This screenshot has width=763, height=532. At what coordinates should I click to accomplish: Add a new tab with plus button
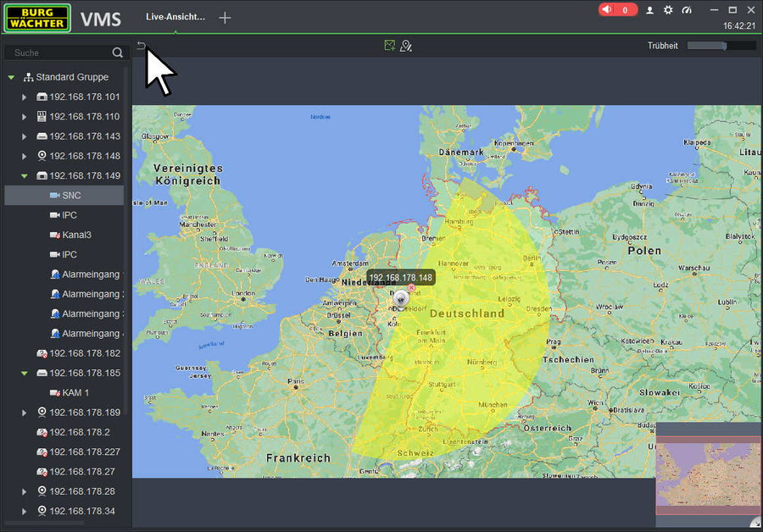[x=225, y=18]
